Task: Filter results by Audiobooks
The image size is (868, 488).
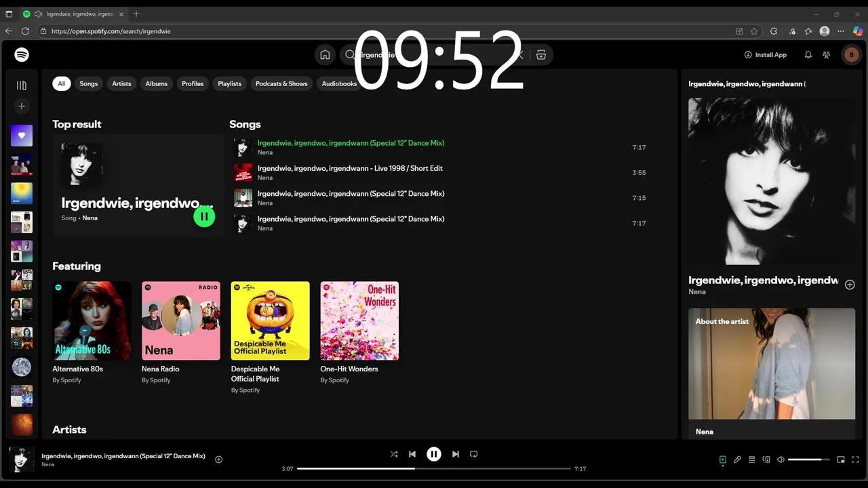Action: pos(339,84)
